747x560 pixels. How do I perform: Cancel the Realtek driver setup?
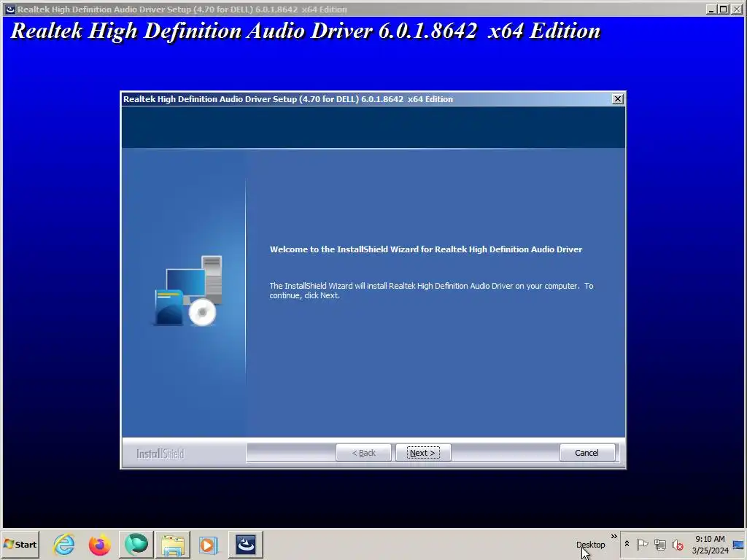pyautogui.click(x=587, y=453)
